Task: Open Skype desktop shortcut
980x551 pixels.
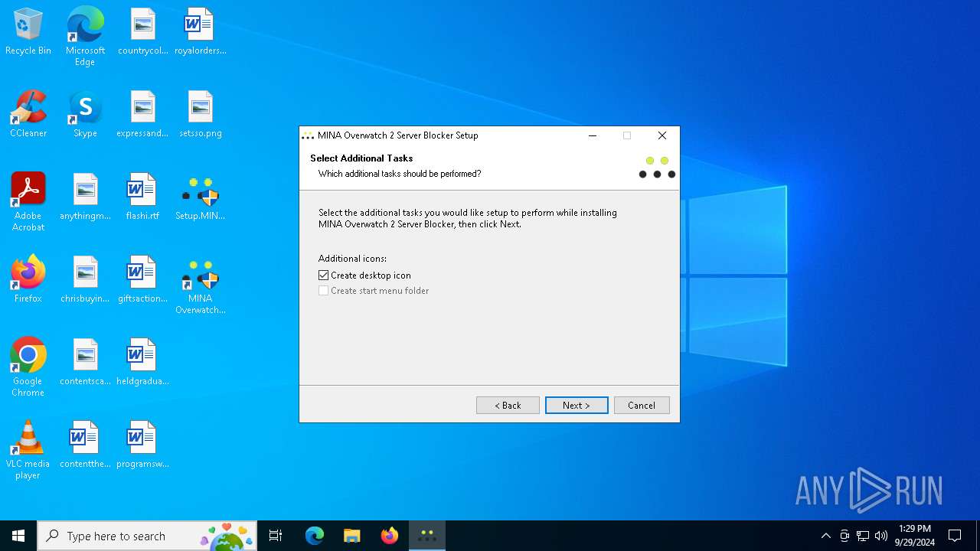Action: pos(85,115)
